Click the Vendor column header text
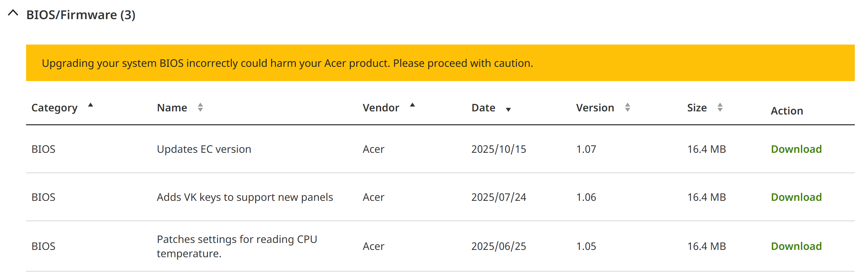This screenshot has width=868, height=276. [381, 108]
